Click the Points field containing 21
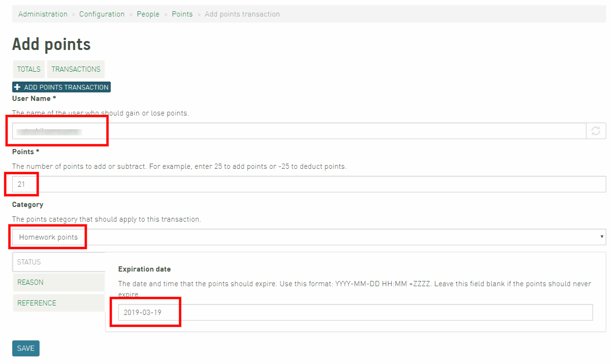Screen dimensions: 611x364 [x=309, y=184]
